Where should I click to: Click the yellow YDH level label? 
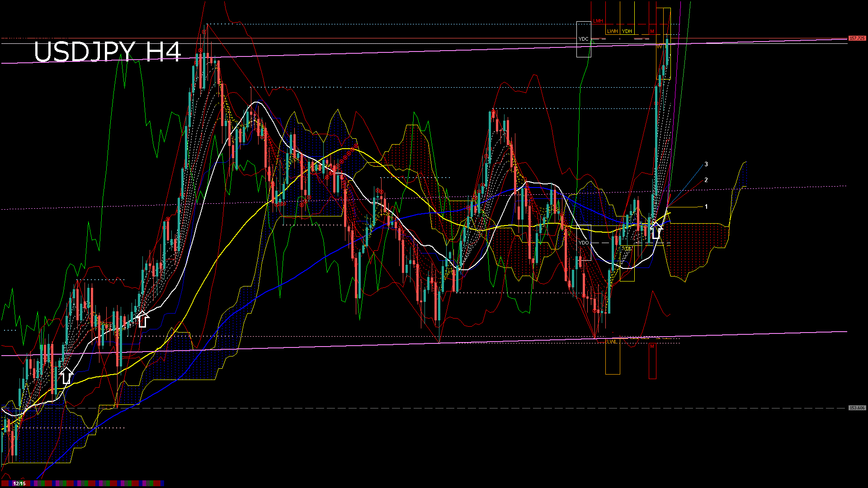pos(627,31)
